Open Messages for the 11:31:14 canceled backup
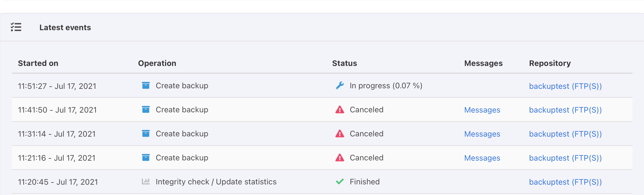 [482, 134]
